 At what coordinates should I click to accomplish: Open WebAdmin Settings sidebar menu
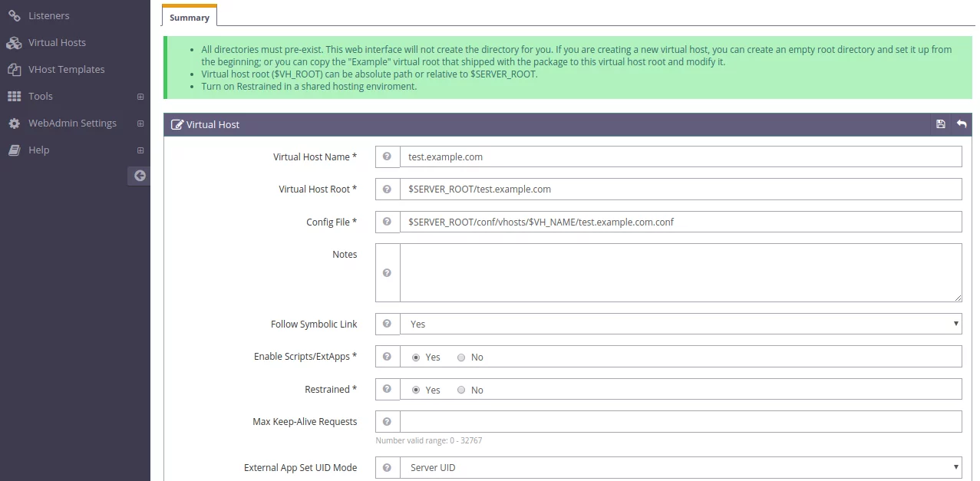pyautogui.click(x=75, y=123)
